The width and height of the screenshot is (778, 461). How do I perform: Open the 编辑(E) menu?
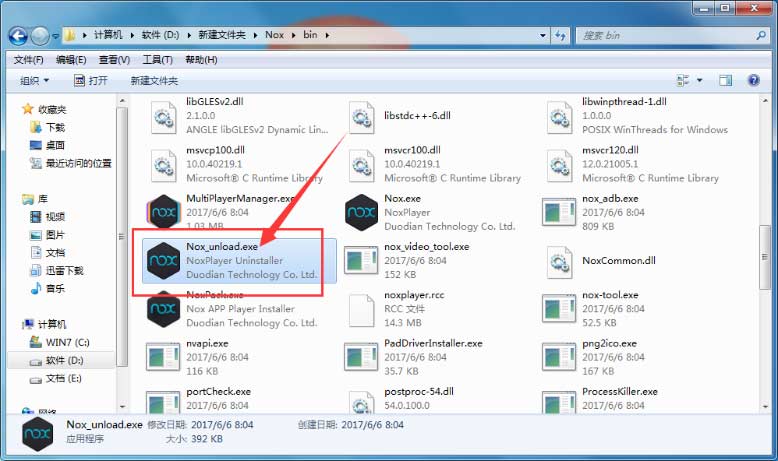(x=71, y=60)
